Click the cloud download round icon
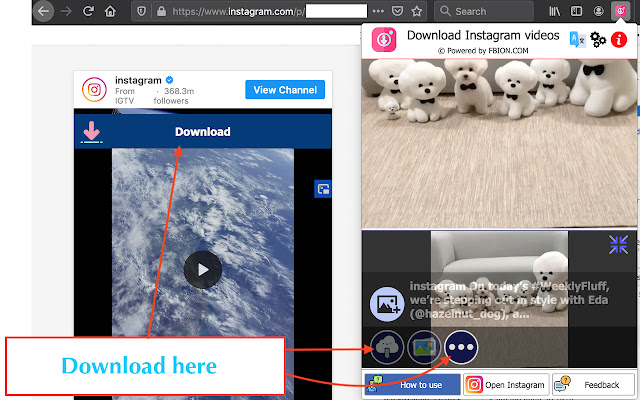 387,347
